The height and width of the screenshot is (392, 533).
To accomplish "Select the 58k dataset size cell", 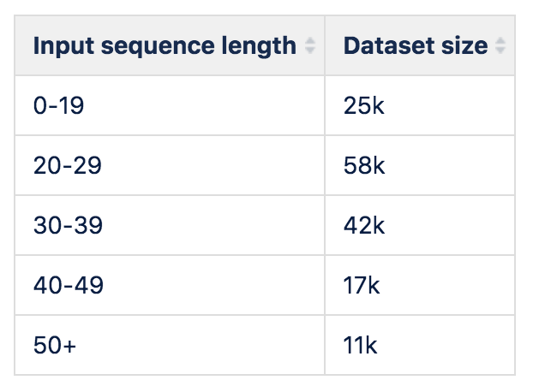I will (x=364, y=165).
